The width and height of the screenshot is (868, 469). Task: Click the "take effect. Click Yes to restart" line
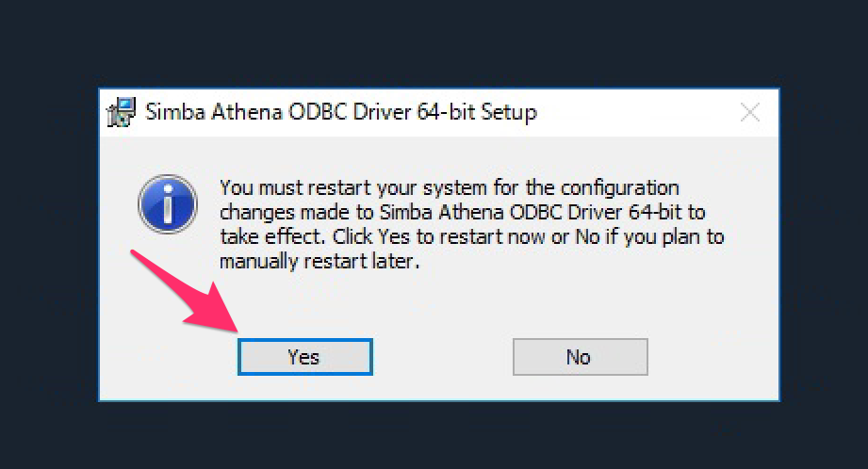[471, 237]
